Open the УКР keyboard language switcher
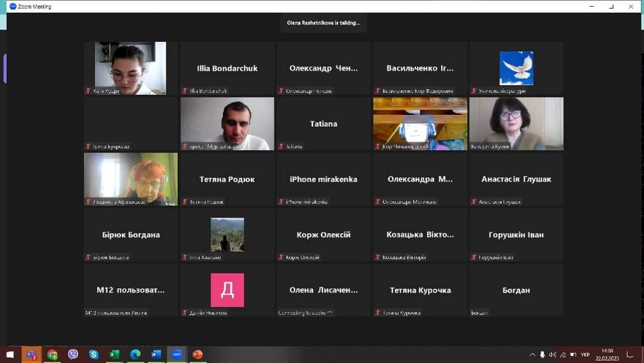Viewport: 644px width, 363px height. (x=586, y=355)
